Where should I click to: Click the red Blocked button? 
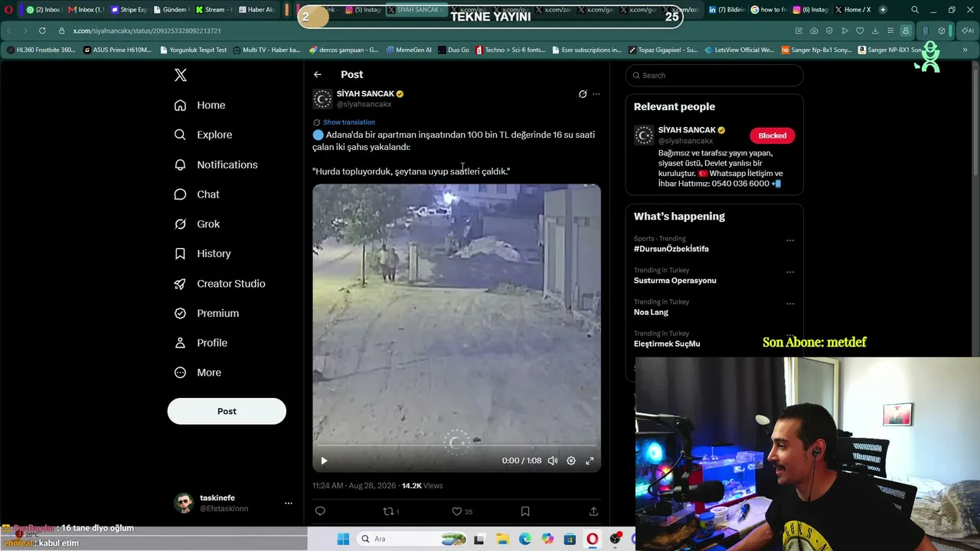point(772,135)
